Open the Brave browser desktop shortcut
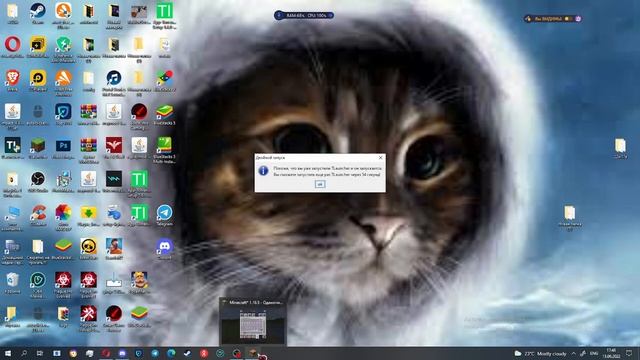 coord(13,80)
